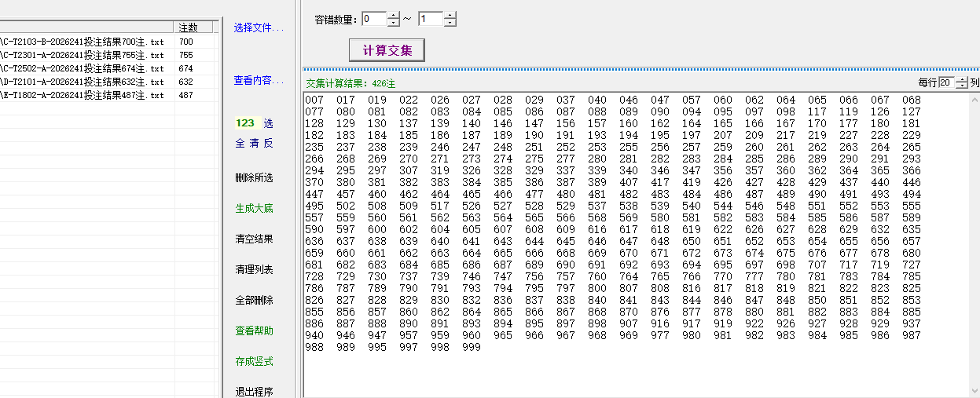
Task: Select the file row E-T1802-A-2026241投注结果487注.txt
Action: 109,95
